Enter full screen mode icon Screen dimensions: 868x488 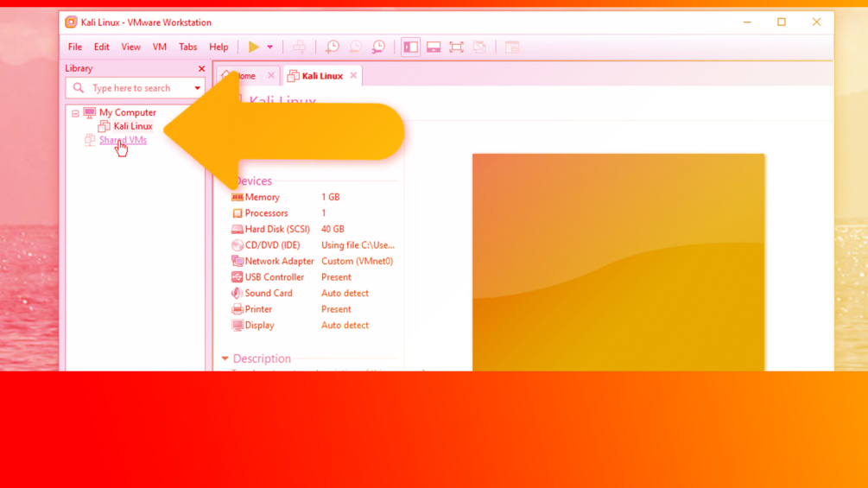456,47
